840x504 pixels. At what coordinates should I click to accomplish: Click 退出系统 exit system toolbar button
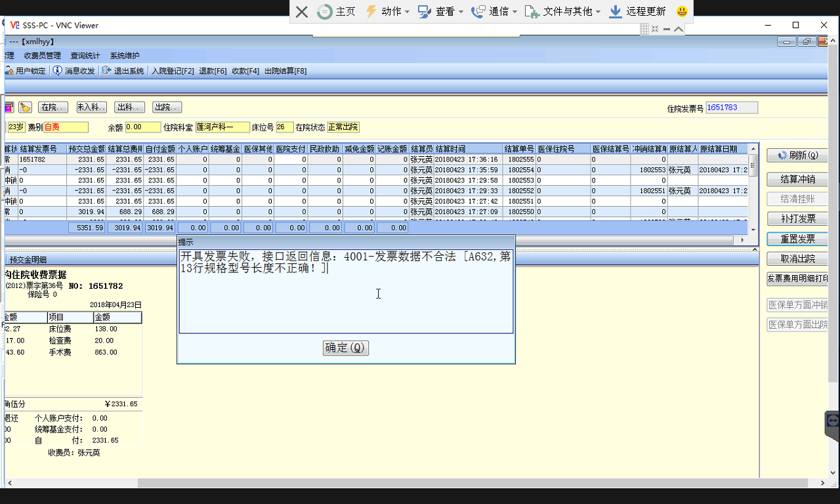point(123,71)
